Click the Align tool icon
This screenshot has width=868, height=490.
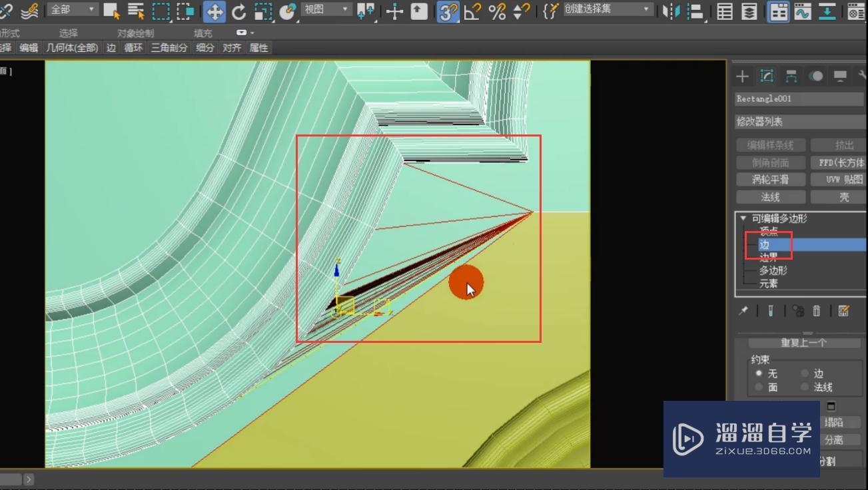tap(695, 11)
